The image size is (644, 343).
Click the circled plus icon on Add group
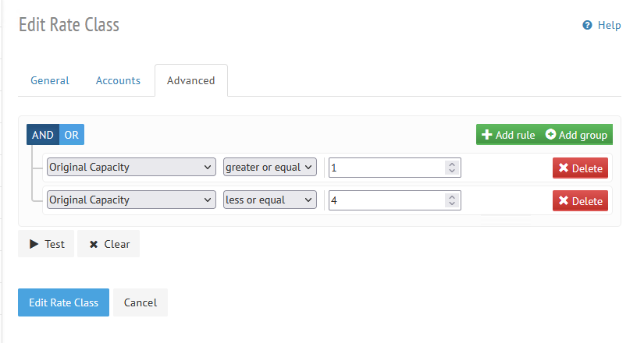point(550,134)
